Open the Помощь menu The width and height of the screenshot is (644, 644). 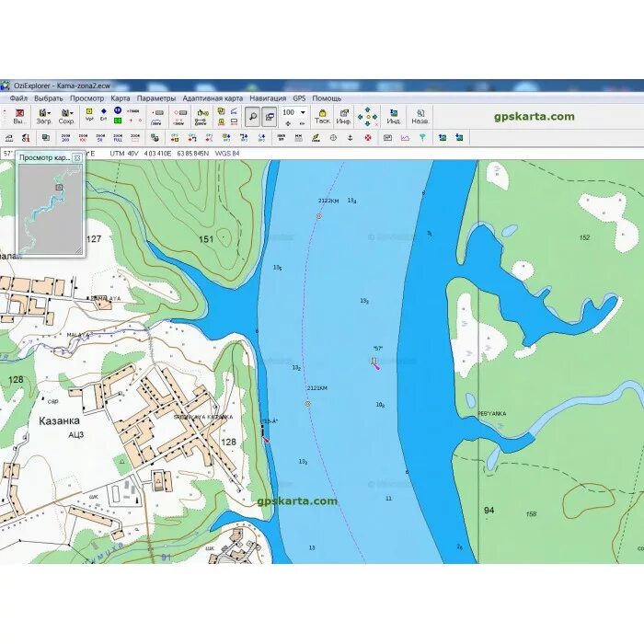(327, 98)
